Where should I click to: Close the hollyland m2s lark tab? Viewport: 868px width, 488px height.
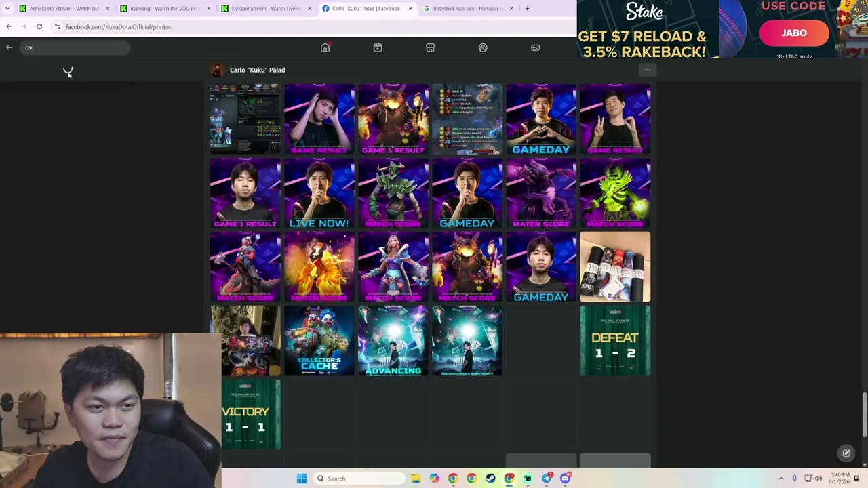tap(511, 9)
